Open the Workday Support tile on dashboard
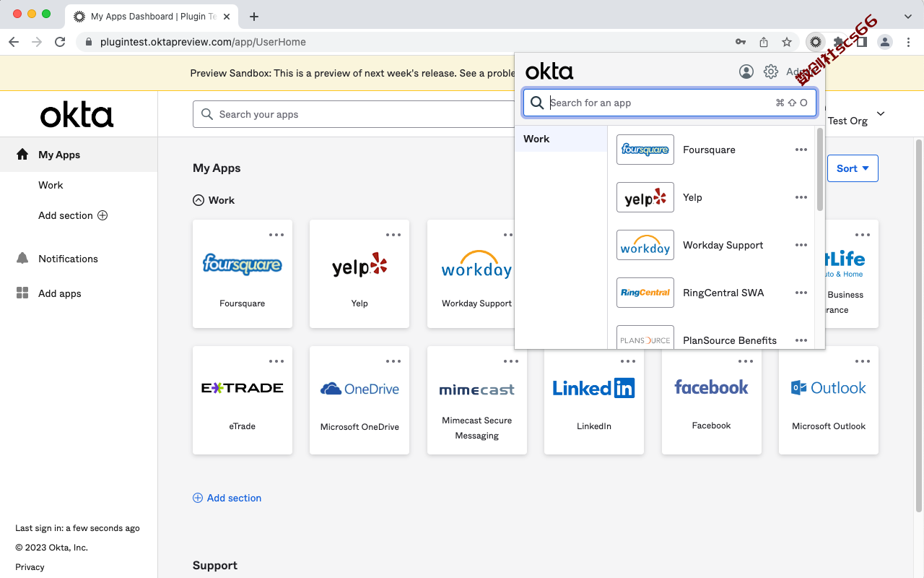This screenshot has width=924, height=578. click(471, 274)
